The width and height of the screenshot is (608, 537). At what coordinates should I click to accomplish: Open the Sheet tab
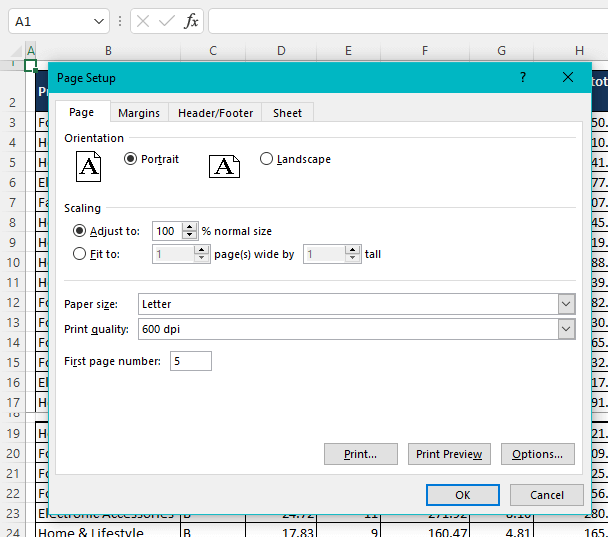(x=287, y=113)
